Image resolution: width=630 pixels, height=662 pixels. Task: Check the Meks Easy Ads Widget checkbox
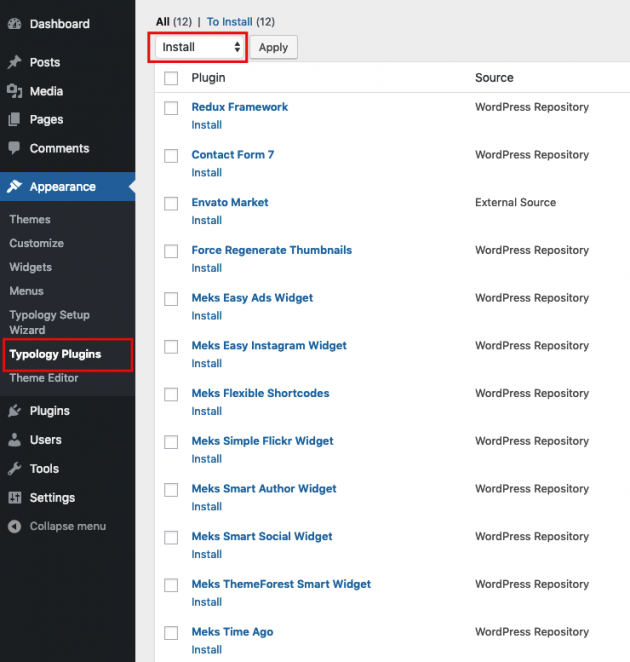[171, 298]
